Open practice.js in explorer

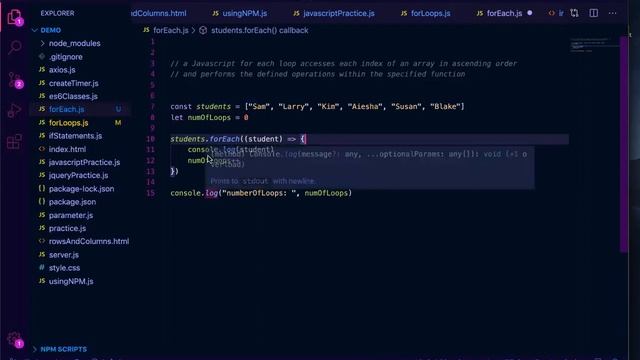coord(67,228)
